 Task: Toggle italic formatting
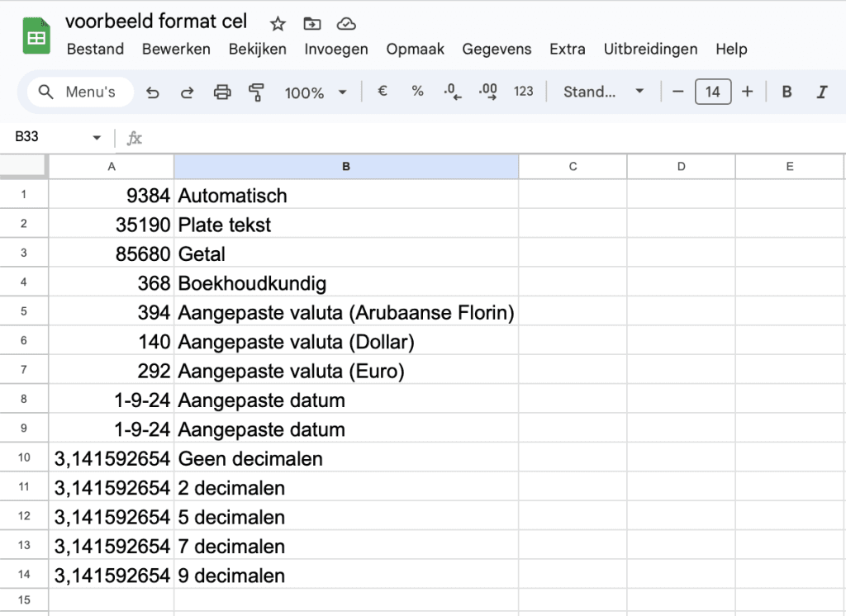821,92
